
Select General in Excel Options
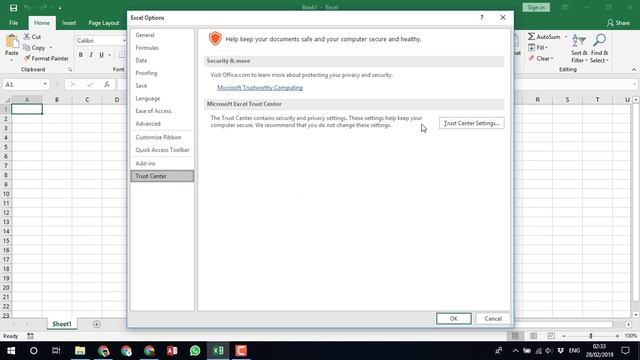pos(162,35)
